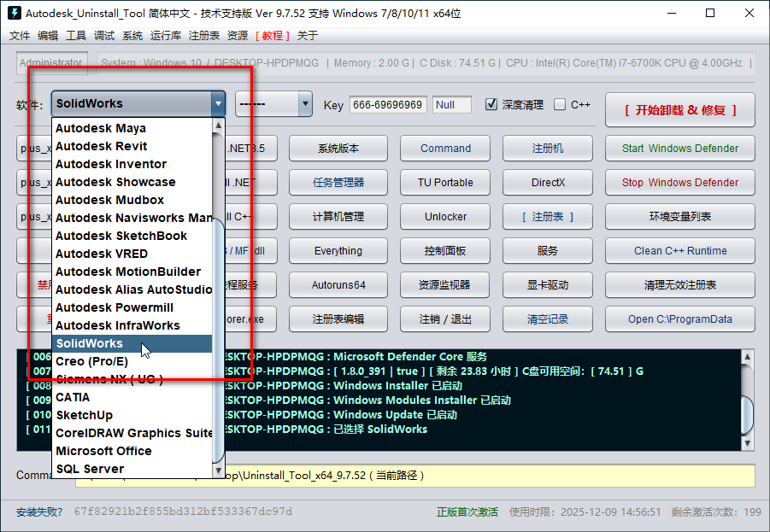The height and width of the screenshot is (532, 770).
Task: Toggle the 深度清理 checkbox
Action: tap(491, 104)
